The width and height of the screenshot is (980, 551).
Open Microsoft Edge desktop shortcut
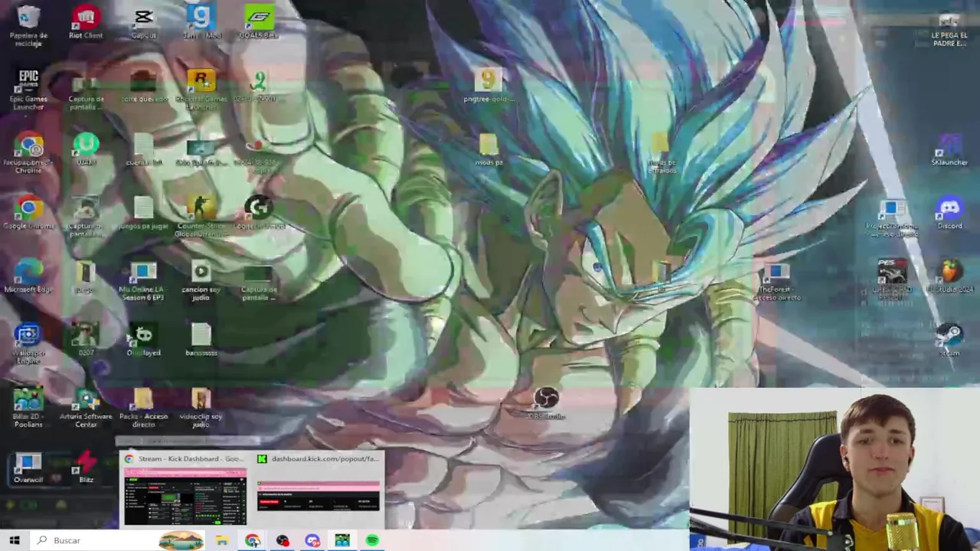click(28, 277)
